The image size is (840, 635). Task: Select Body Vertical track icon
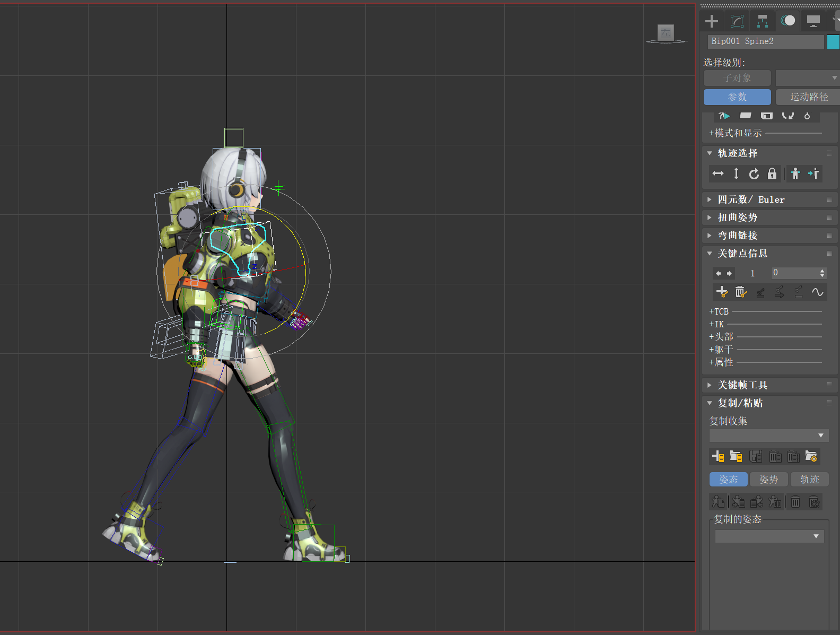[736, 173]
